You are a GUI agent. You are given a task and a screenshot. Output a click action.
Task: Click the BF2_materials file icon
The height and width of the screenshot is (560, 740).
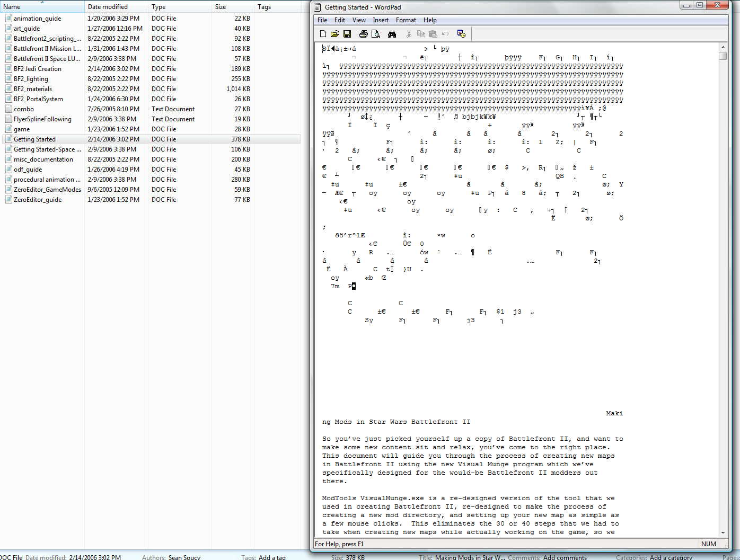click(x=8, y=88)
